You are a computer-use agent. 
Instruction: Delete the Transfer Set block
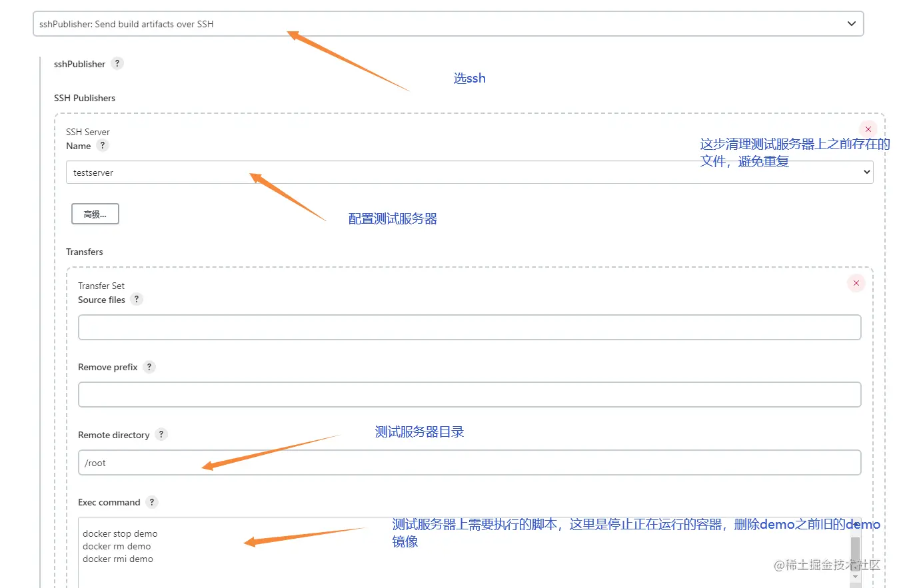(856, 283)
